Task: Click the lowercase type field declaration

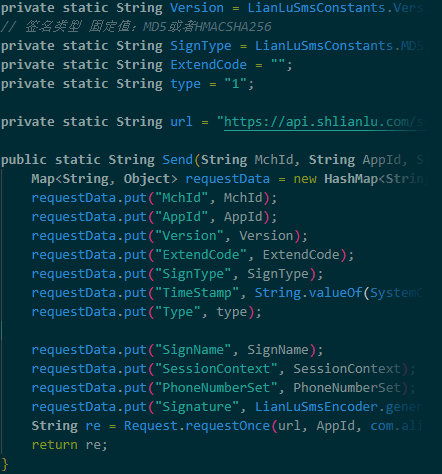Action: click(x=185, y=84)
